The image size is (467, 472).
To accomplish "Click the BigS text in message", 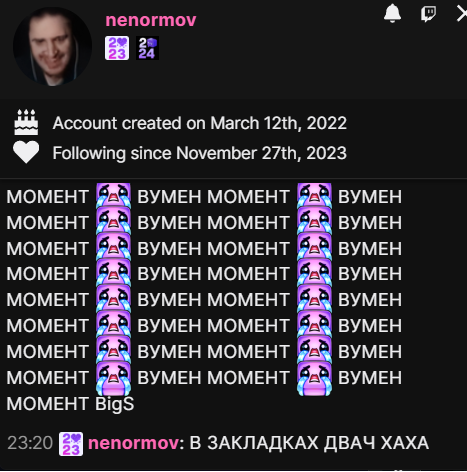I will (x=114, y=404).
